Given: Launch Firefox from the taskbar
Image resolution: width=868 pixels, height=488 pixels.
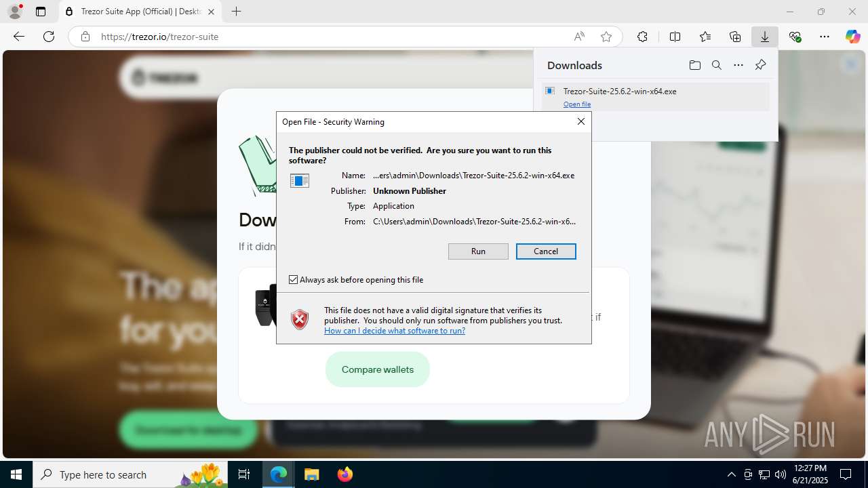Looking at the screenshot, I should (x=344, y=474).
